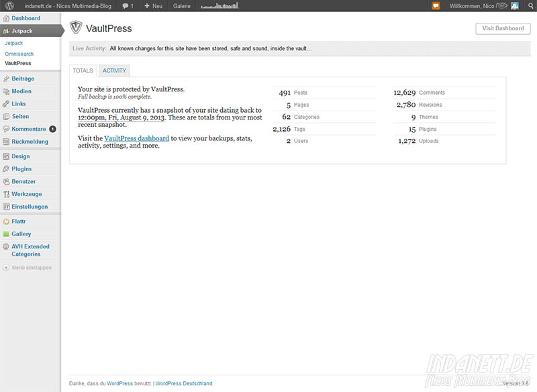Click the WordPress logo icon in admin bar

point(9,6)
